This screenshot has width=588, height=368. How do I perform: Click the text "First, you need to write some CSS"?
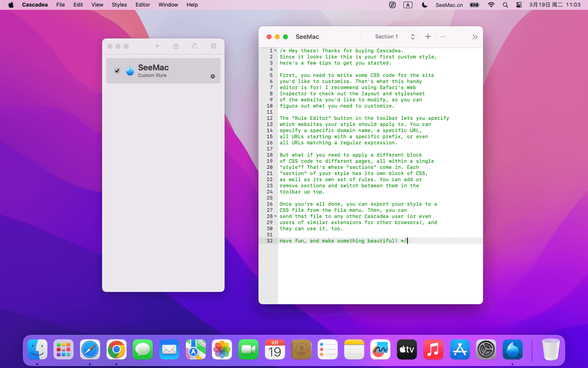click(330, 75)
